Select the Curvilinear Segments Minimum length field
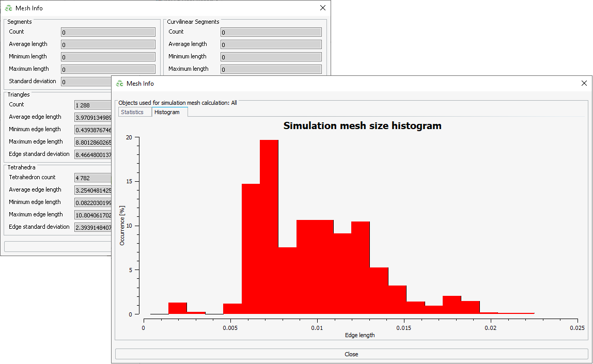The image size is (593, 364). click(271, 57)
